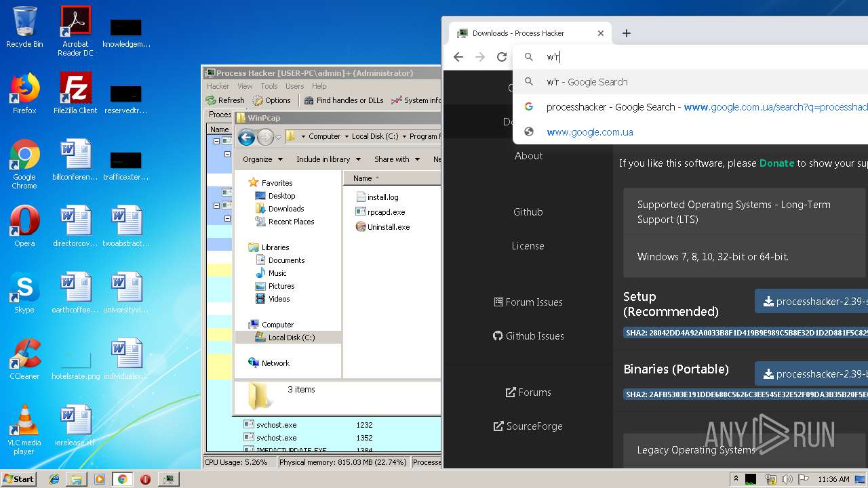Reload page in Chrome
The width and height of the screenshot is (868, 488).
[502, 57]
